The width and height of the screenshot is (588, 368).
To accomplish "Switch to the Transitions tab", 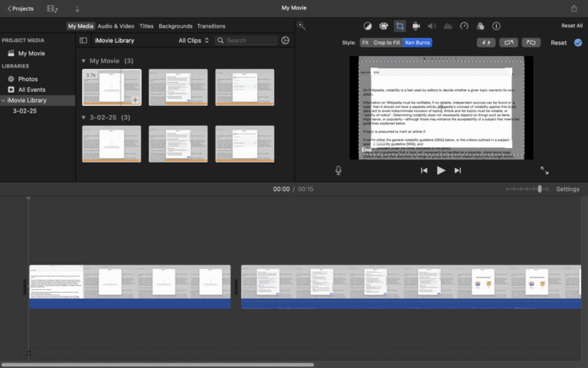I will click(211, 26).
